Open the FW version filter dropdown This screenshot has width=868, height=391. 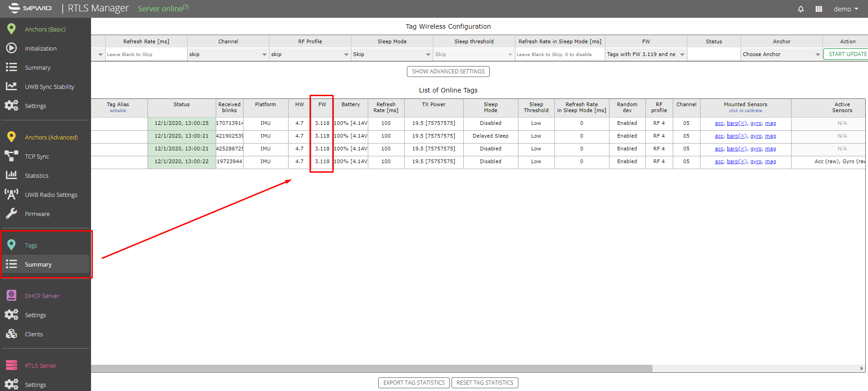[646, 54]
